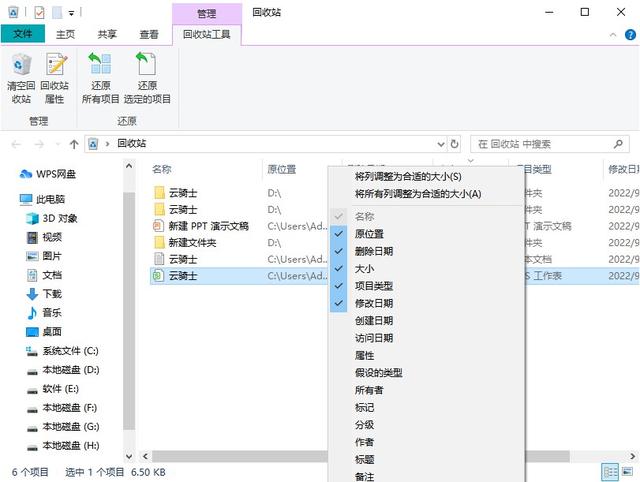The height and width of the screenshot is (482, 640).
Task: Empty the Recycle Bin via 清空回收站
Action: (x=21, y=78)
